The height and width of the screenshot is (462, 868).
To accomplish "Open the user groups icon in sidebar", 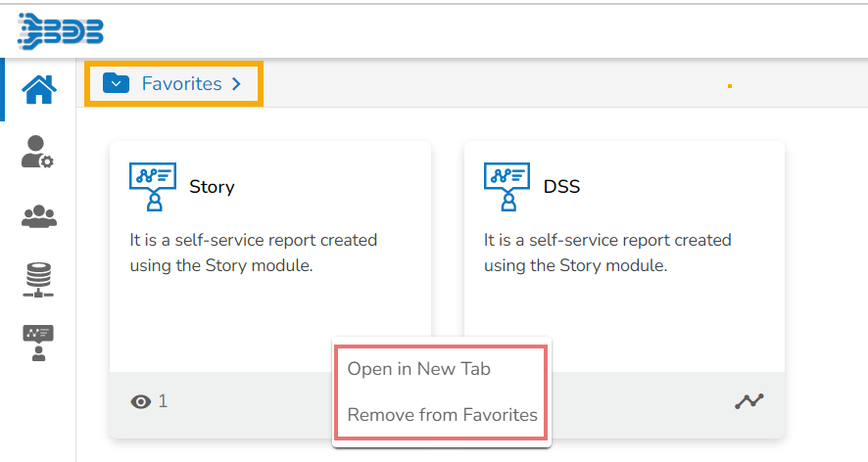I will [38, 216].
